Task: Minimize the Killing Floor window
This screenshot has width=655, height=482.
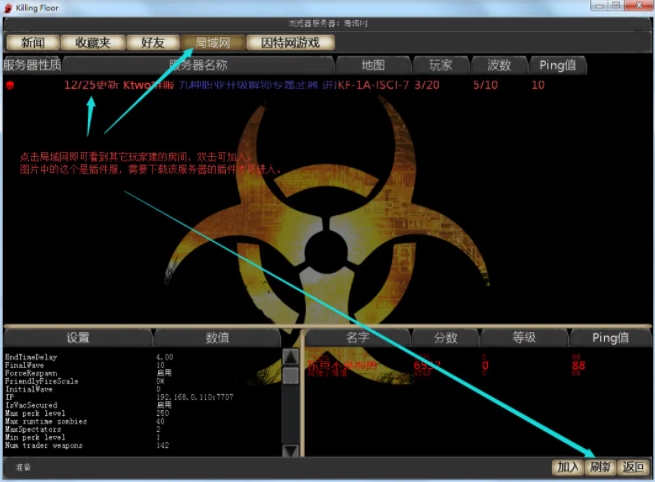Action: coord(599,5)
